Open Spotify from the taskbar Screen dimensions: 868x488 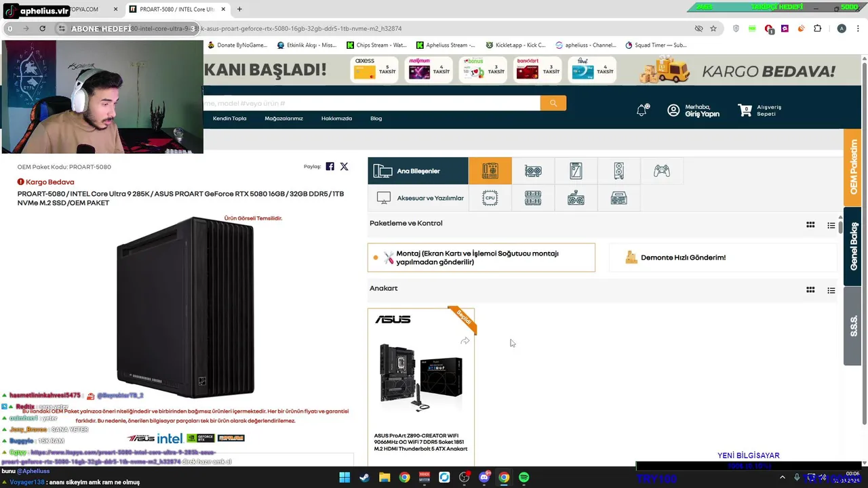point(524,477)
